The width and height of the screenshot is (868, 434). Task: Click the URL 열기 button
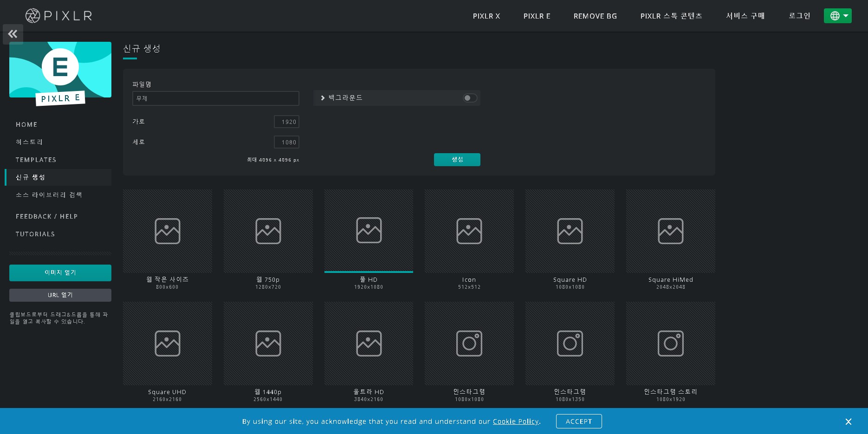[60, 295]
